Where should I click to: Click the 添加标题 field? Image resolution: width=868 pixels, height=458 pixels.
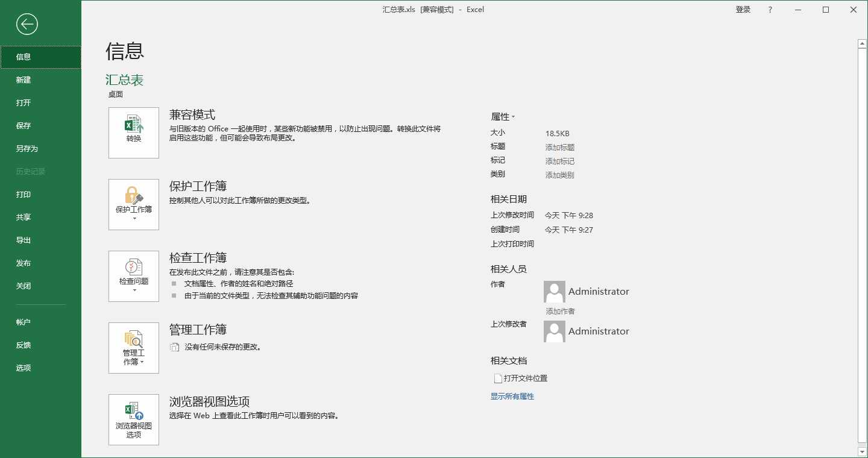click(560, 148)
